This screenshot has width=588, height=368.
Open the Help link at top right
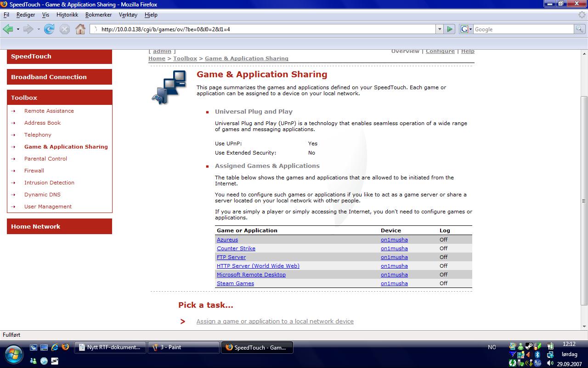click(x=468, y=51)
